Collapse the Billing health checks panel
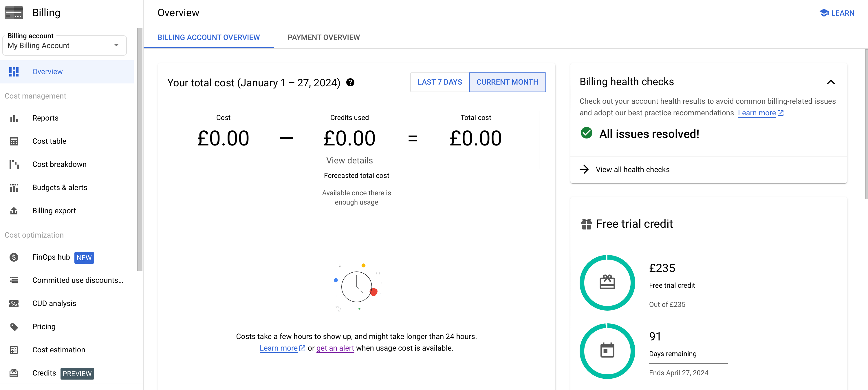 pos(831,82)
